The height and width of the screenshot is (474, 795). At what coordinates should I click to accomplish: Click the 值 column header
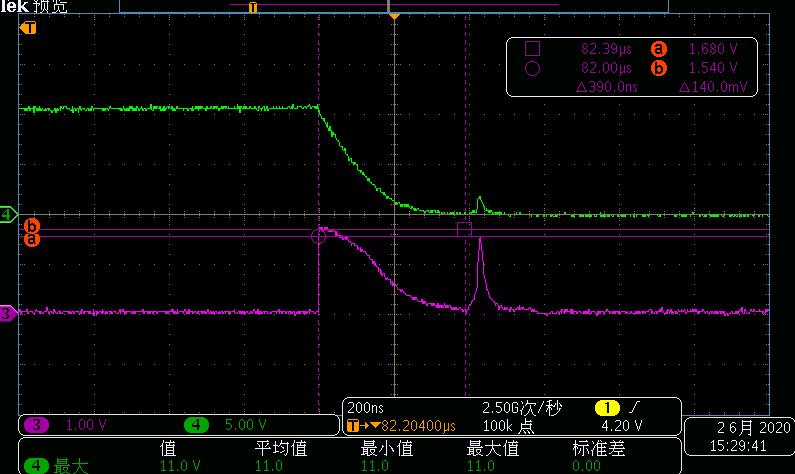(x=168, y=449)
